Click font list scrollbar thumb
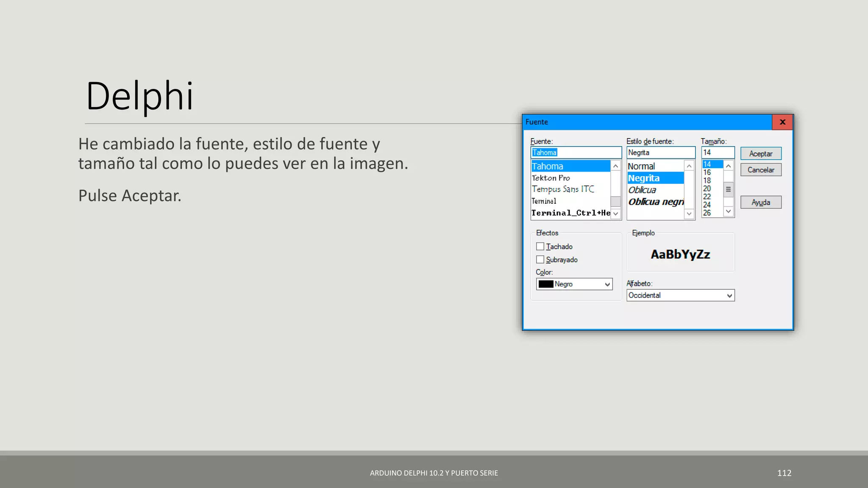 tap(616, 201)
